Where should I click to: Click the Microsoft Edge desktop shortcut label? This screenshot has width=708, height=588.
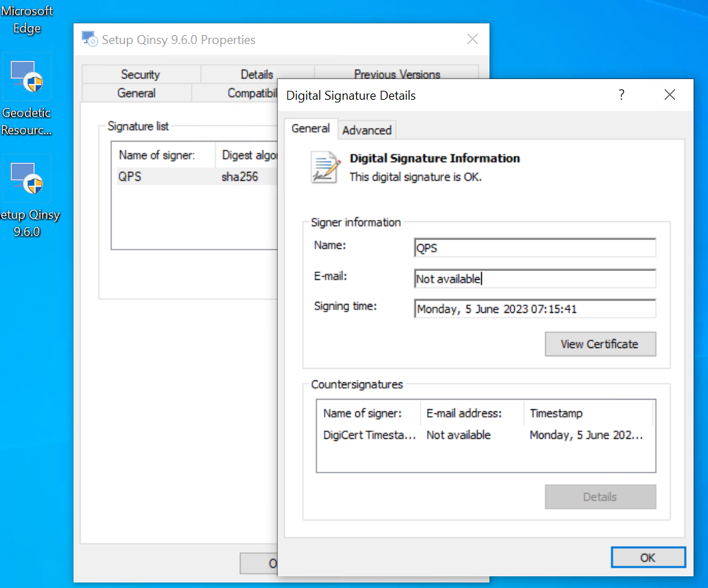pos(27,20)
